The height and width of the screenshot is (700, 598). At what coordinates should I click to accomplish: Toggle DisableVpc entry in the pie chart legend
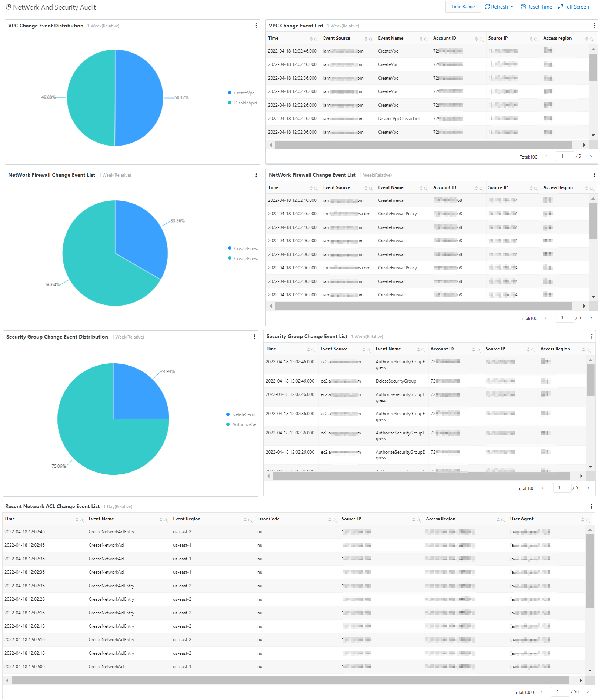243,103
